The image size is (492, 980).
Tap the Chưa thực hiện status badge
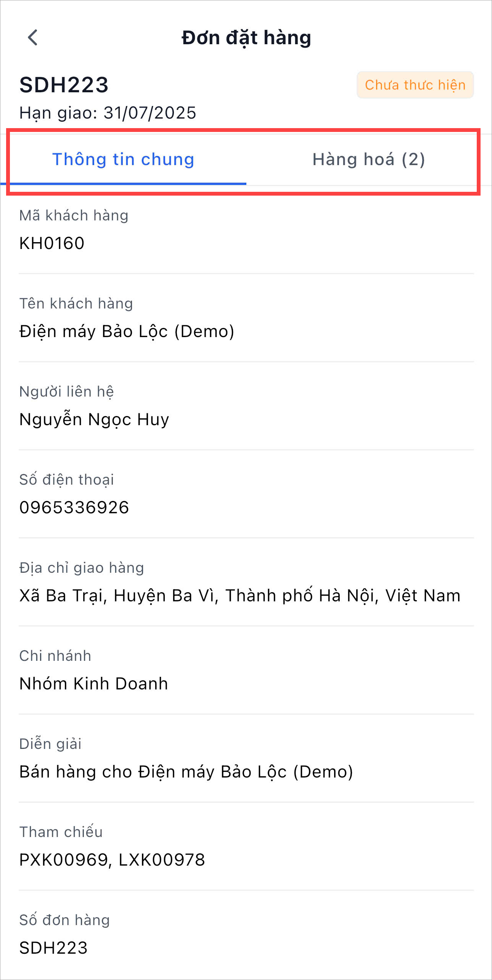(415, 85)
